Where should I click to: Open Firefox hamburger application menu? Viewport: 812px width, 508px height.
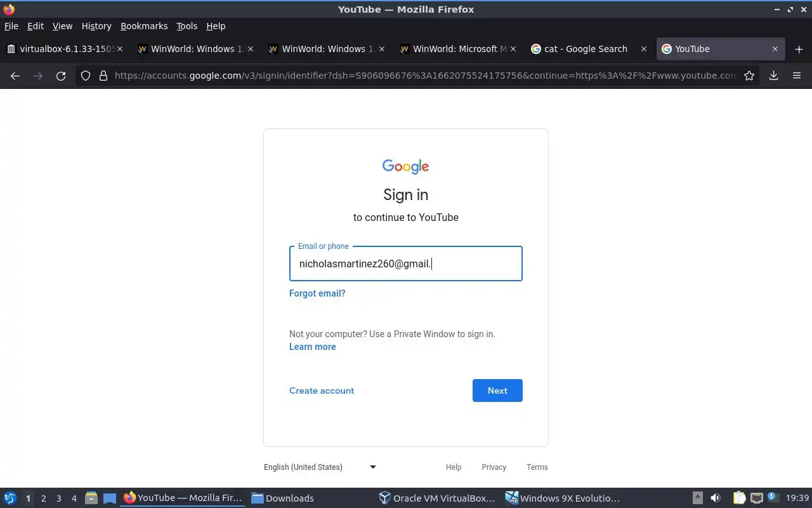pos(797,76)
